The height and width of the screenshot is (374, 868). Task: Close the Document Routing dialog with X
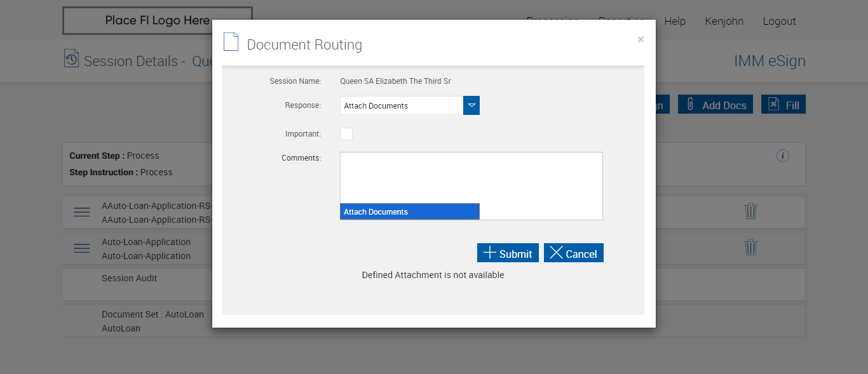click(641, 39)
